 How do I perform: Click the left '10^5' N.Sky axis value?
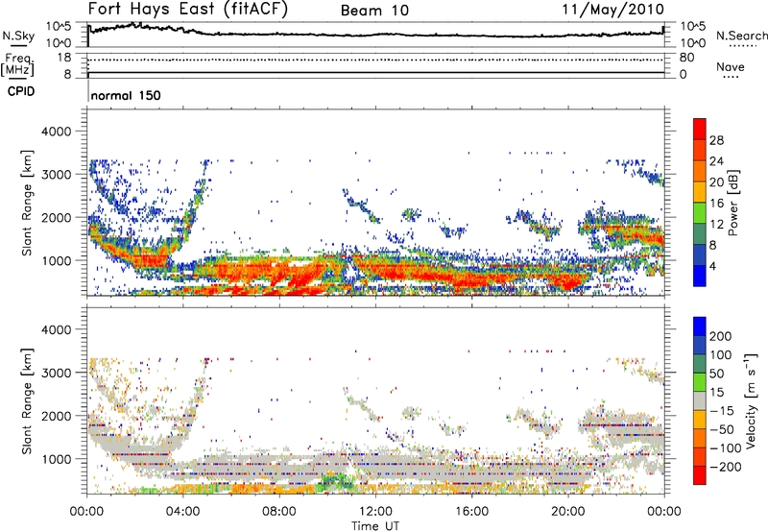[59, 27]
